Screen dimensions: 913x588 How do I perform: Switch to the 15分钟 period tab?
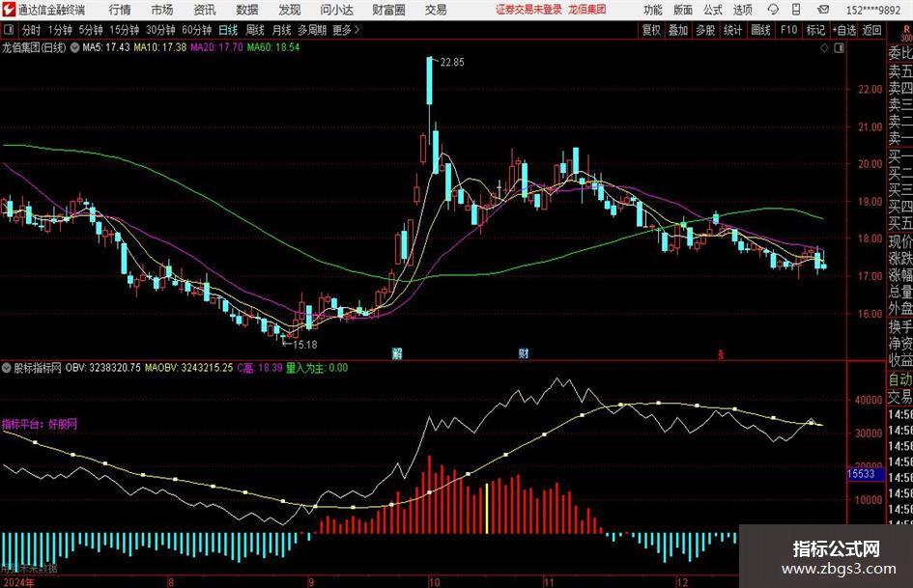pyautogui.click(x=125, y=30)
